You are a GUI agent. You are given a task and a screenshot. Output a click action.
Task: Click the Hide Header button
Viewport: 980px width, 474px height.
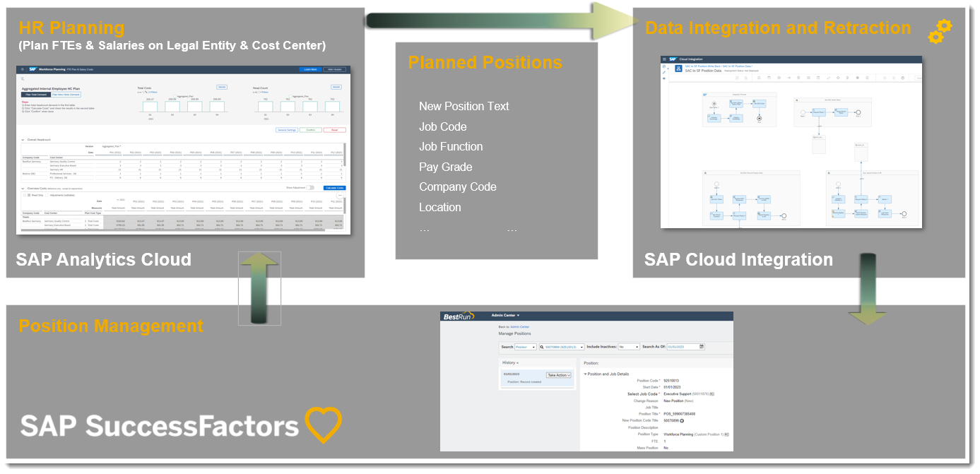tap(335, 69)
